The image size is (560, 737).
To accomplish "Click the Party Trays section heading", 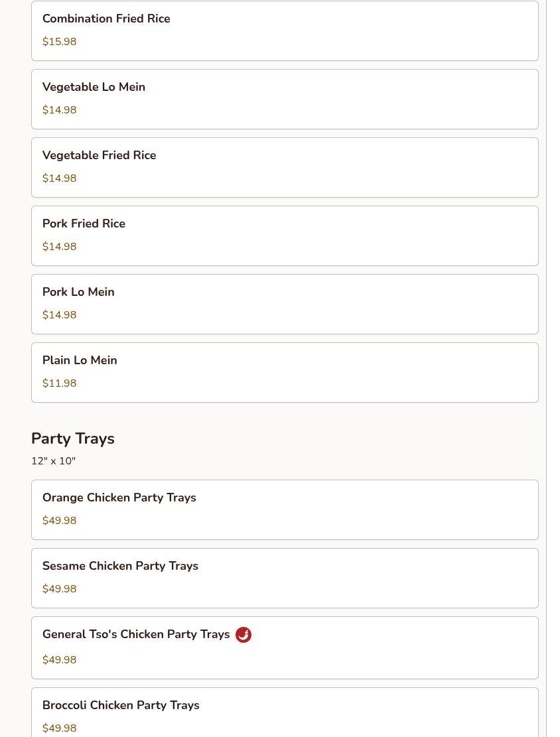I will point(73,438).
